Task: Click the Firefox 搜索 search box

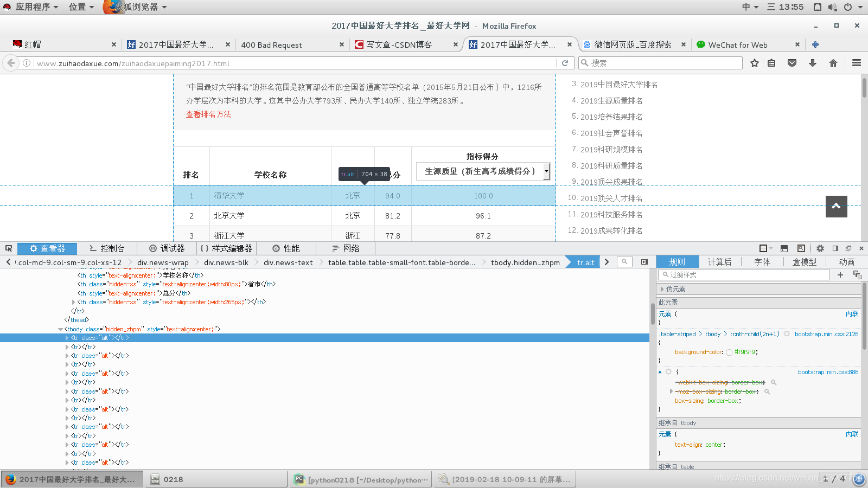Action: coord(660,63)
